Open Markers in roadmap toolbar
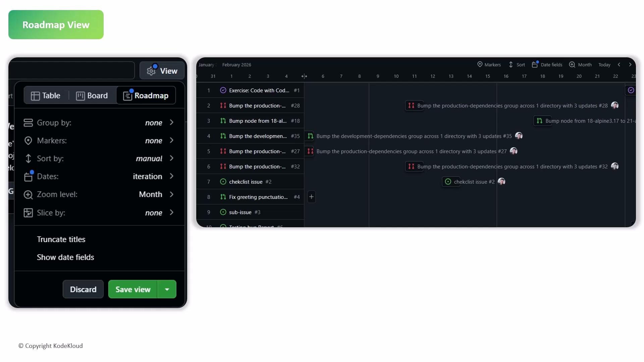Viewport: 644px width, 362px height. pos(489,65)
